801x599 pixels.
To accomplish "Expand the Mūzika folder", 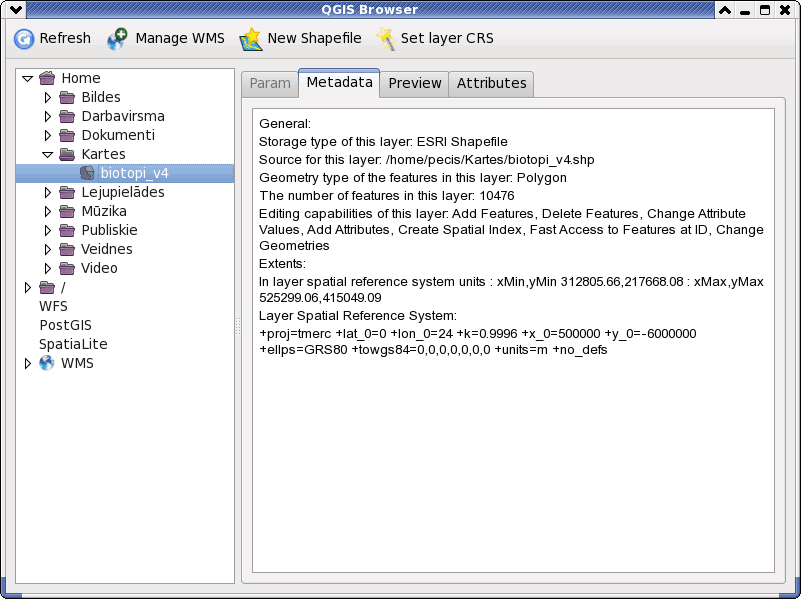I will point(48,211).
